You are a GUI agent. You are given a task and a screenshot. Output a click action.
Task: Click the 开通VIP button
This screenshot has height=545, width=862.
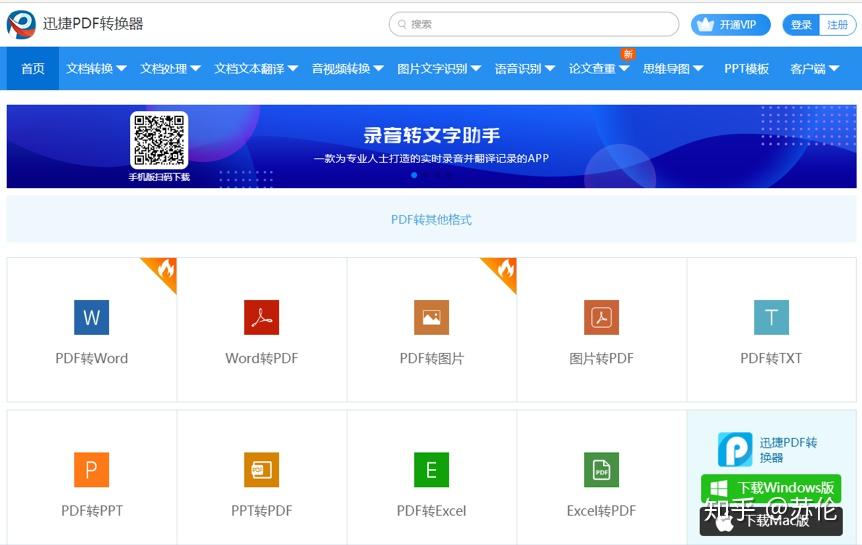coord(731,25)
